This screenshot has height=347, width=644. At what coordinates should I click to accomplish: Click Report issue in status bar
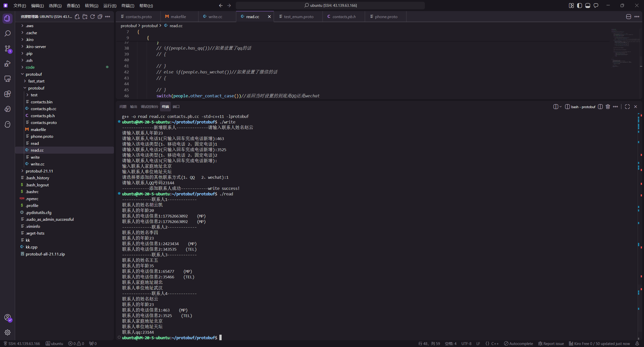[551, 343]
